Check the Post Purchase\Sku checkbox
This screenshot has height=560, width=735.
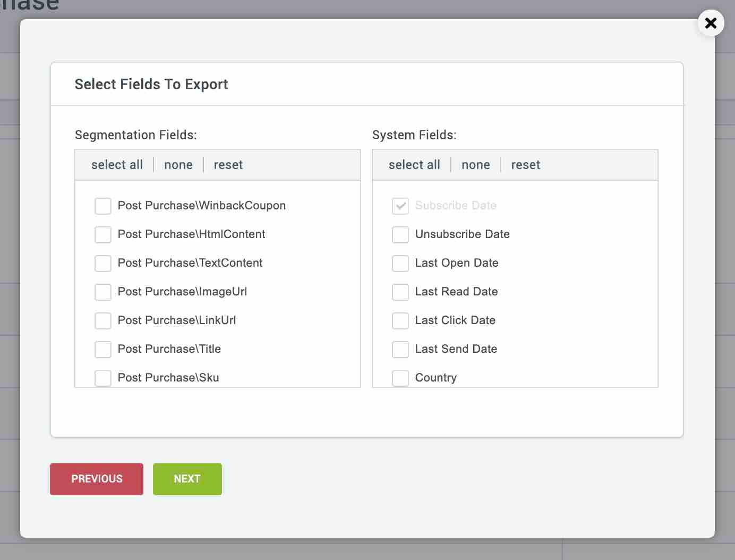point(103,378)
